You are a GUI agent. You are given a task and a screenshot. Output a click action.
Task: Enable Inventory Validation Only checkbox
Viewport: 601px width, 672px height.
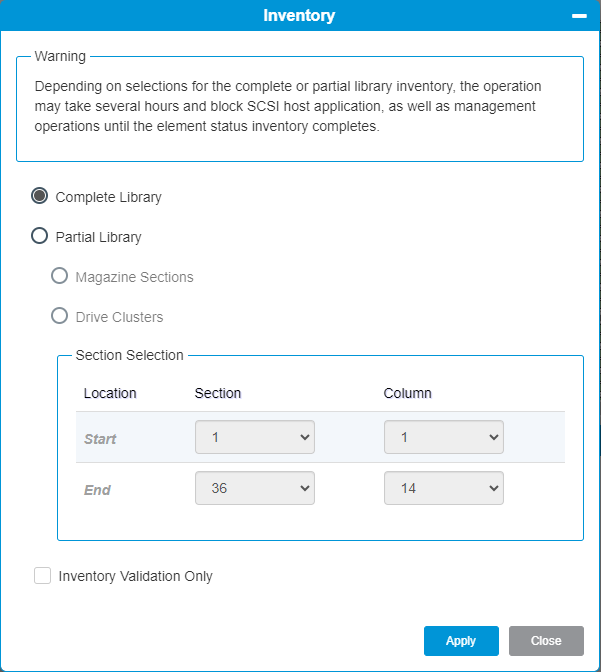click(42, 575)
